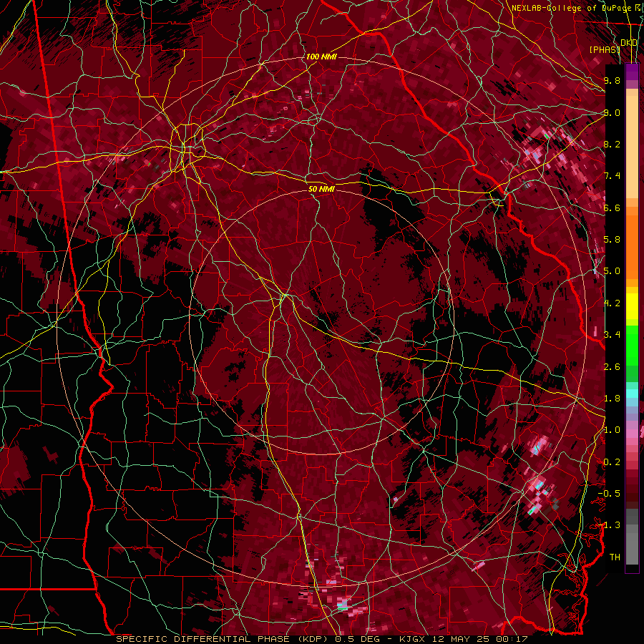644x644 pixels.
Task: Click the "6.6" scale value
Action: click(612, 208)
